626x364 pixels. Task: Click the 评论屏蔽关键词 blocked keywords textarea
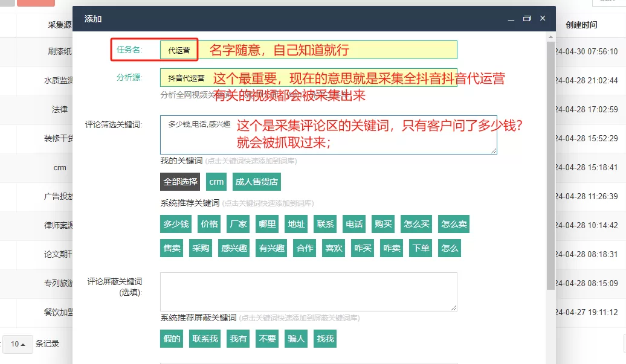309,292
